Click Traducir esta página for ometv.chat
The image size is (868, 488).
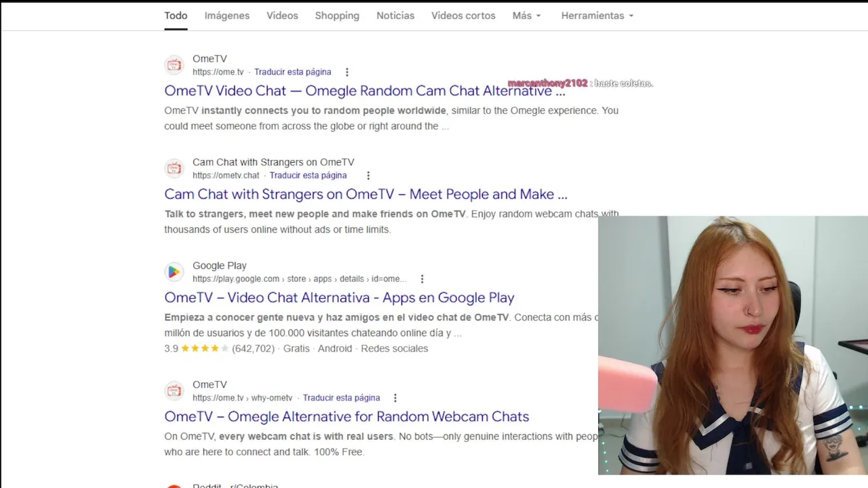click(x=309, y=176)
